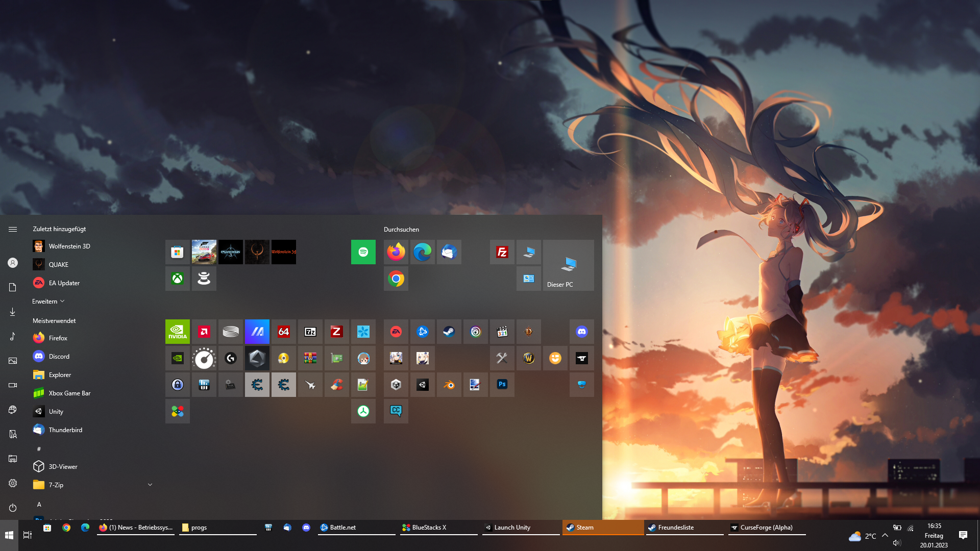980x551 pixels.
Task: Open the power options button
Action: (13, 508)
